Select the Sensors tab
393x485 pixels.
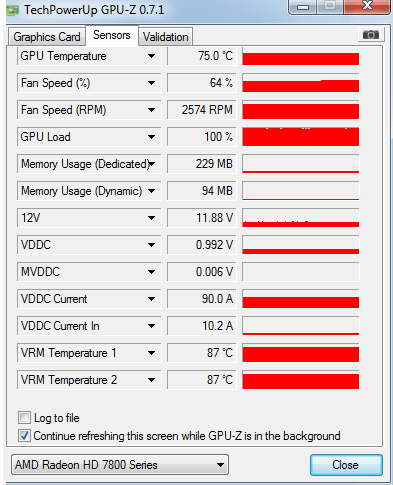coord(112,35)
